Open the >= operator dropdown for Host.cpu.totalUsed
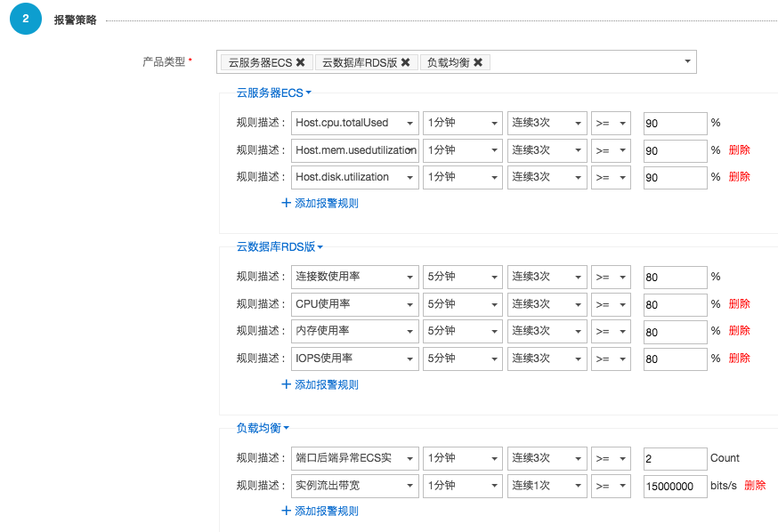 pos(611,123)
